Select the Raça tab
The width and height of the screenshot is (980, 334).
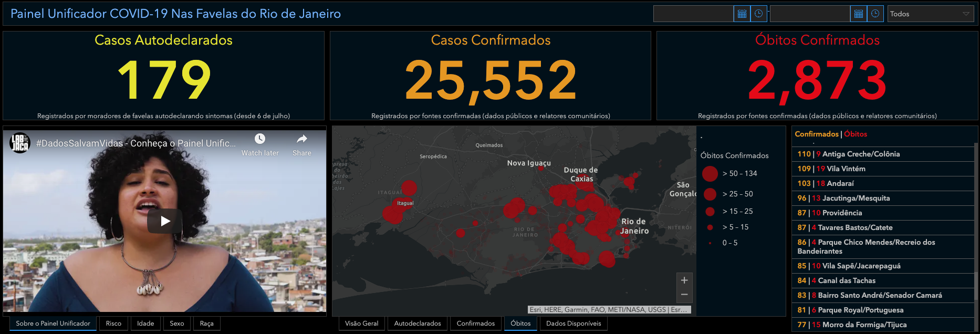[x=206, y=323]
